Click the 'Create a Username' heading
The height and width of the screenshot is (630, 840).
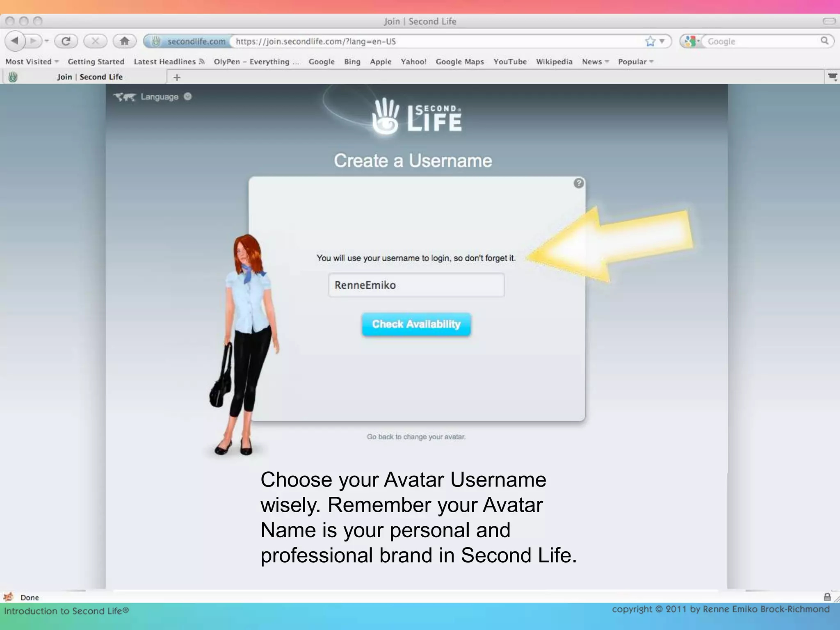point(413,161)
